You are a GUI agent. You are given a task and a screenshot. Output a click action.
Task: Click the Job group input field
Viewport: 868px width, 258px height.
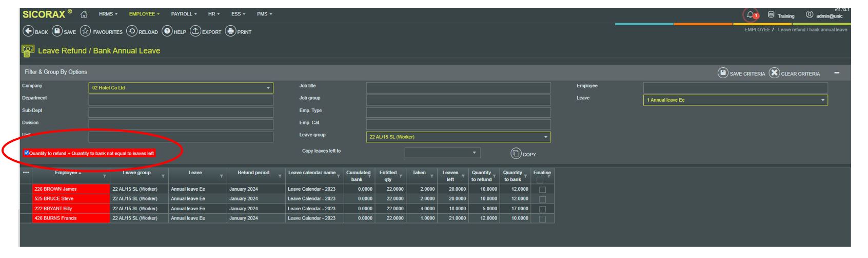coord(459,100)
